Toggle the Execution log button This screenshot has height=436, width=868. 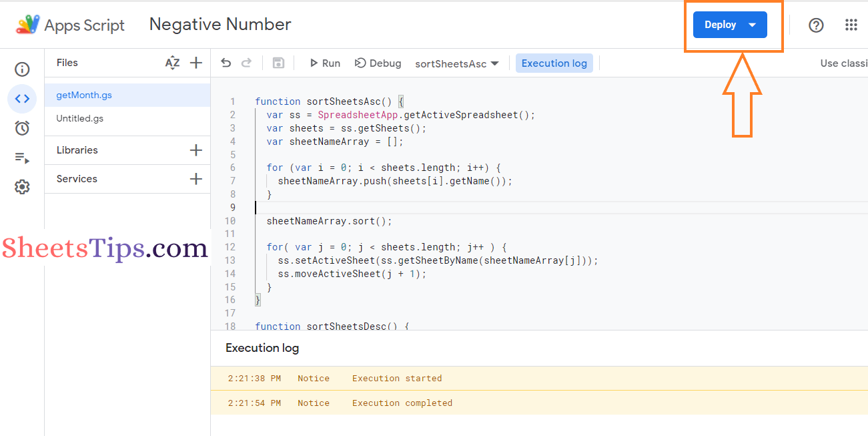pyautogui.click(x=554, y=63)
